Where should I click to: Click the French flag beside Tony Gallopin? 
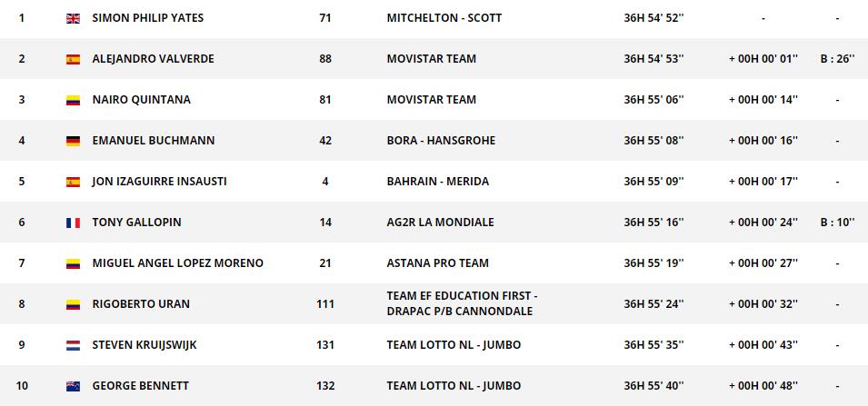click(x=74, y=223)
